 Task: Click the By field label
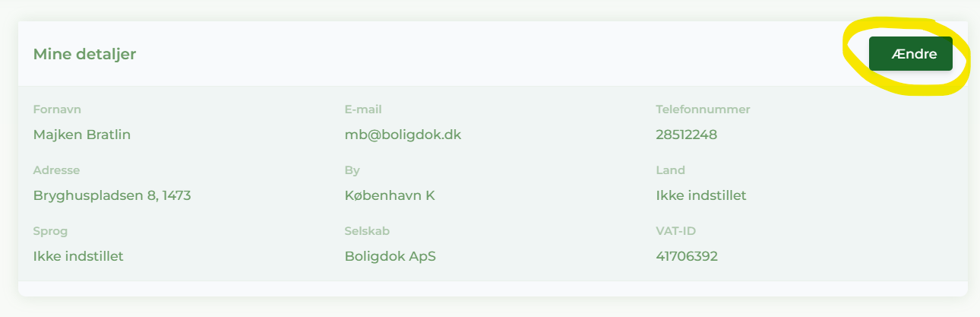tap(352, 170)
